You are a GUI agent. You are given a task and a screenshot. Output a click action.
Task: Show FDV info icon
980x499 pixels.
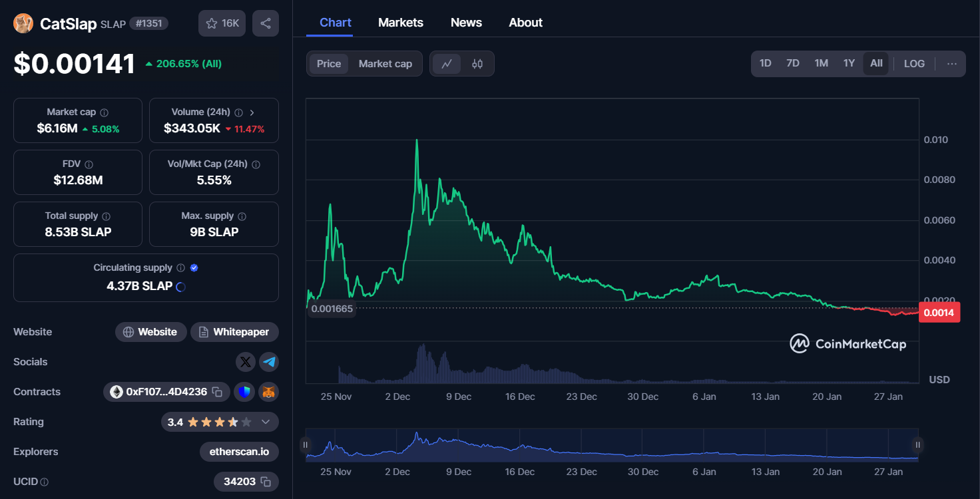[x=89, y=164]
